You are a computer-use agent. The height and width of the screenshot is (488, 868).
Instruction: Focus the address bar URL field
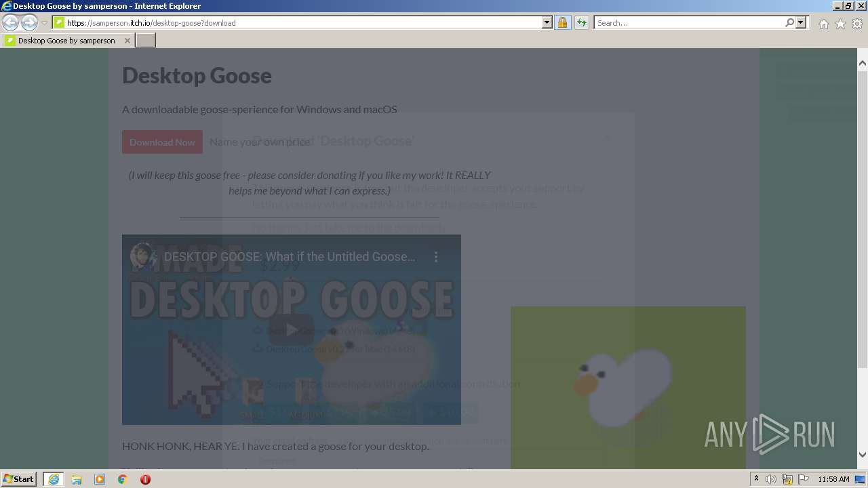303,22
